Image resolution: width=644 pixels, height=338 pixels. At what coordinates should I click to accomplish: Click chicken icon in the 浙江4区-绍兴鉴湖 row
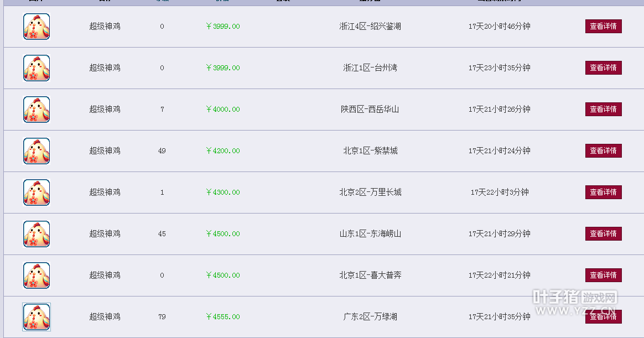[x=37, y=27]
